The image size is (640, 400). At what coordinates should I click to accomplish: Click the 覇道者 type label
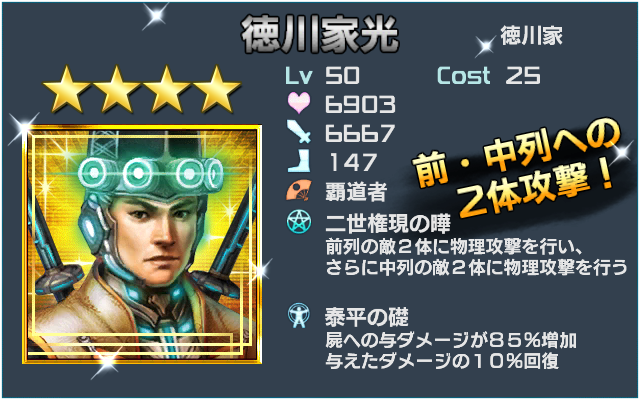click(x=356, y=191)
